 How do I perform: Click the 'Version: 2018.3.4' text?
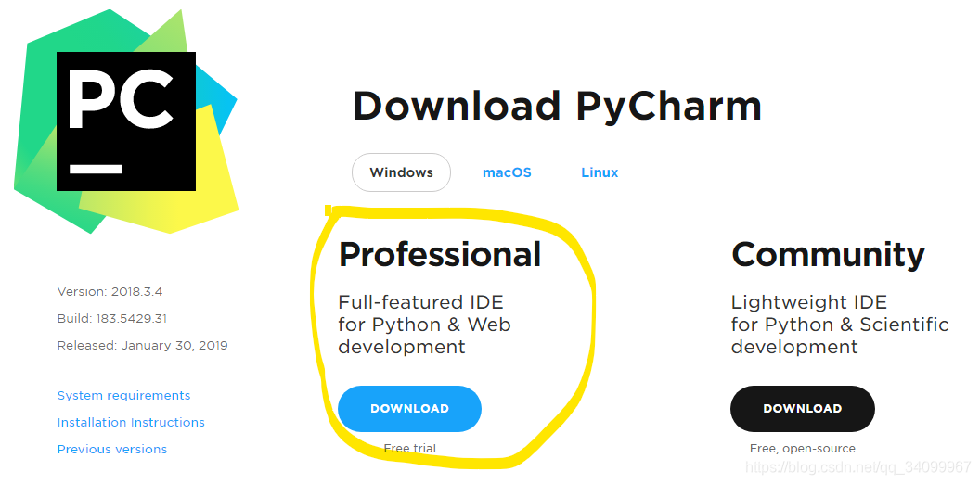tap(110, 292)
